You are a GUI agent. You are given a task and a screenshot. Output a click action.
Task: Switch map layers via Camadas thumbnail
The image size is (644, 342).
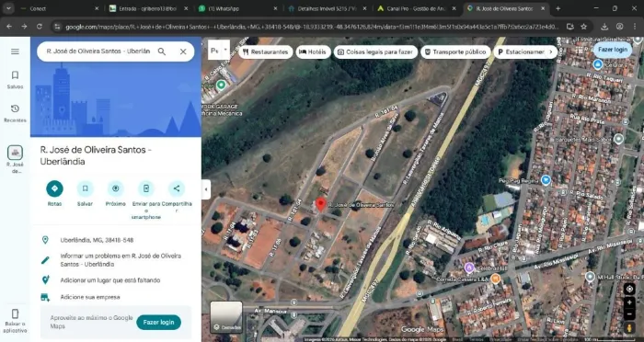[x=226, y=317]
